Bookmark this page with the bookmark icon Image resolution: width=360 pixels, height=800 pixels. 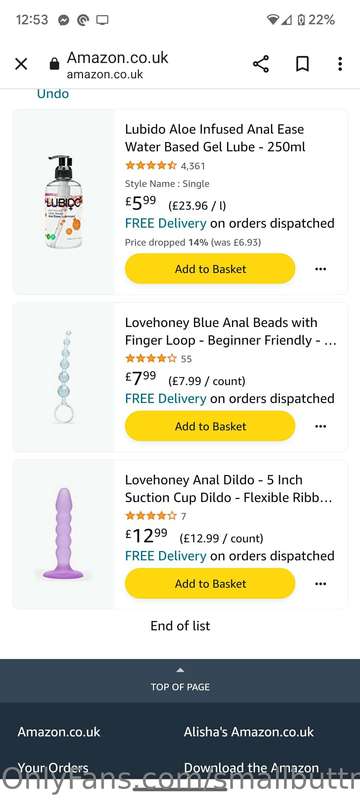click(x=302, y=64)
